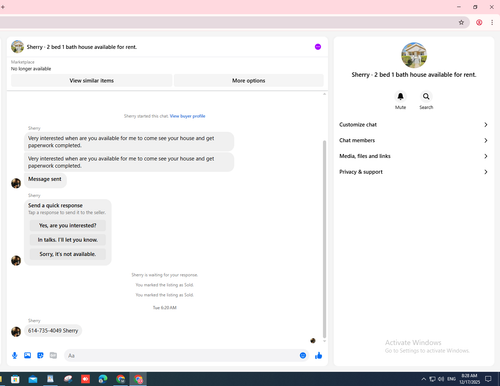Open Microsoft Store from the taskbar
500x386 pixels.
(x=15, y=379)
